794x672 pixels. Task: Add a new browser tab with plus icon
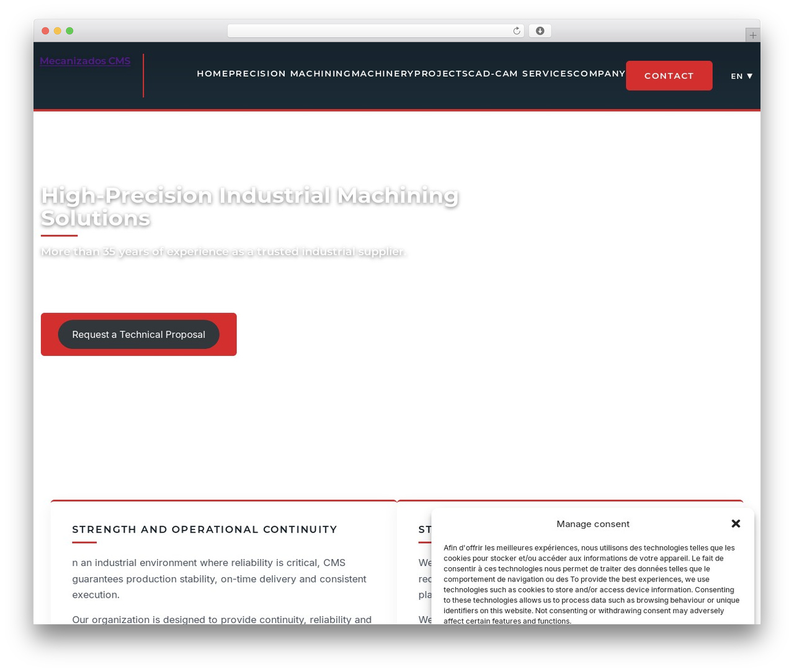point(752,35)
